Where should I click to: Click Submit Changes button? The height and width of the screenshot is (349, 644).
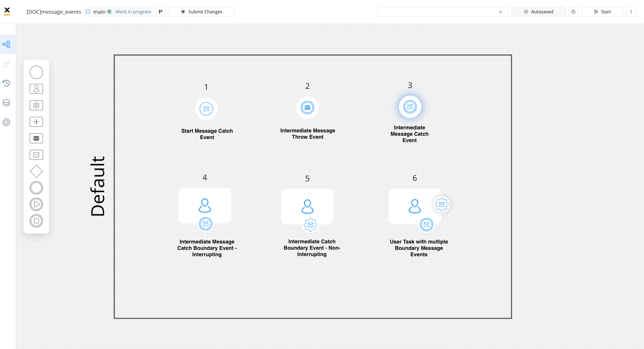201,11
